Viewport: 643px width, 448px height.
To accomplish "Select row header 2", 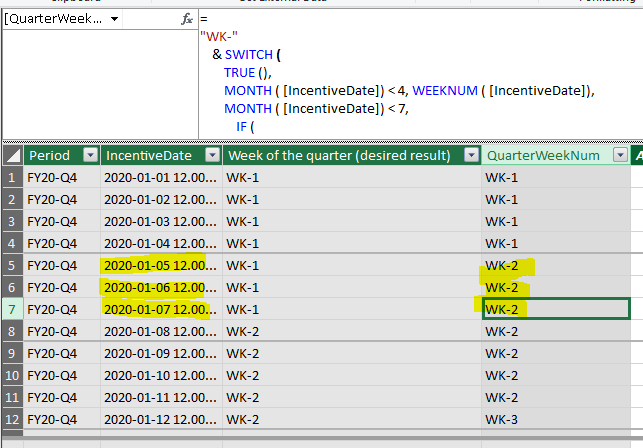I will pyautogui.click(x=13, y=200).
